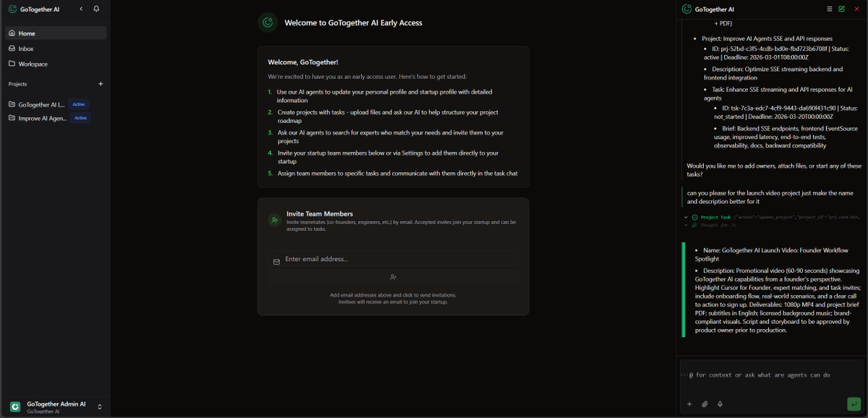Screen dimensions: 868x418
Task: Send the message with green enter button
Action: [854, 404]
